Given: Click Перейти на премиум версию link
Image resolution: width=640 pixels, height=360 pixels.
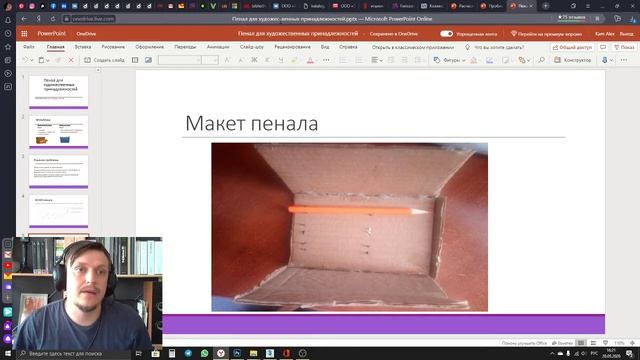Looking at the screenshot, I should click(546, 34).
